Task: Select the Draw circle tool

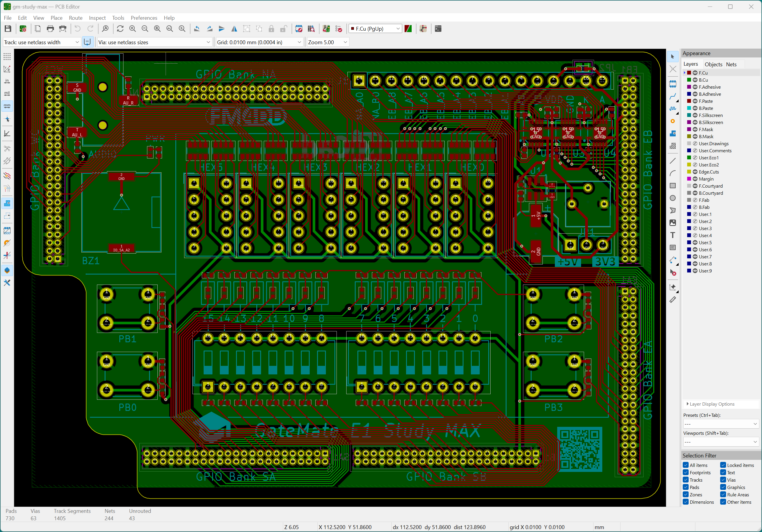Action: tap(672, 198)
